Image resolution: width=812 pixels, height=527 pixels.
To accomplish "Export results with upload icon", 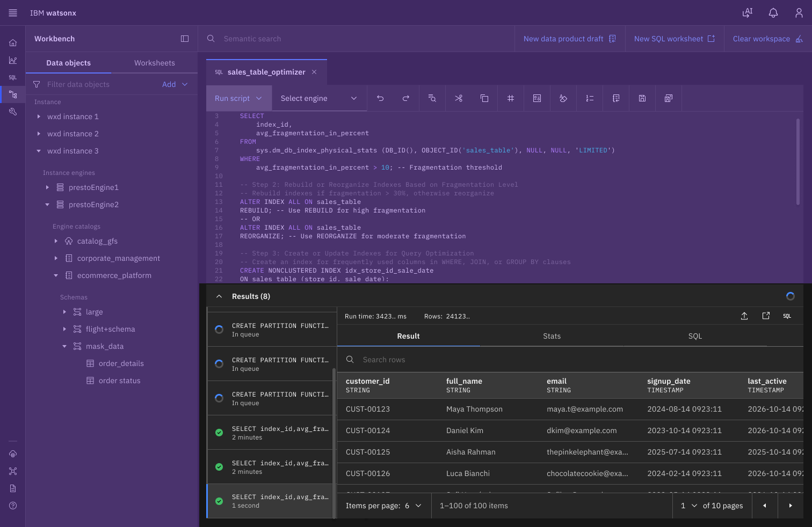I will pos(744,316).
